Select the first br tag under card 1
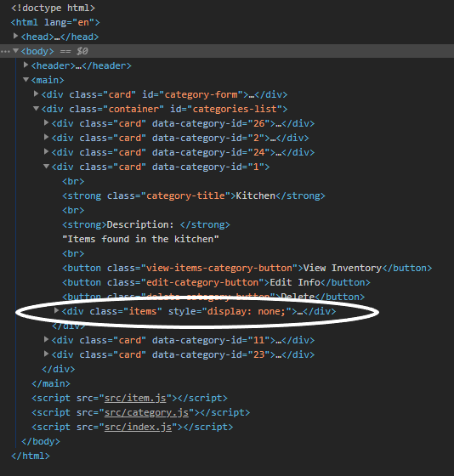Screen dimensions: 454x476 pos(73,182)
